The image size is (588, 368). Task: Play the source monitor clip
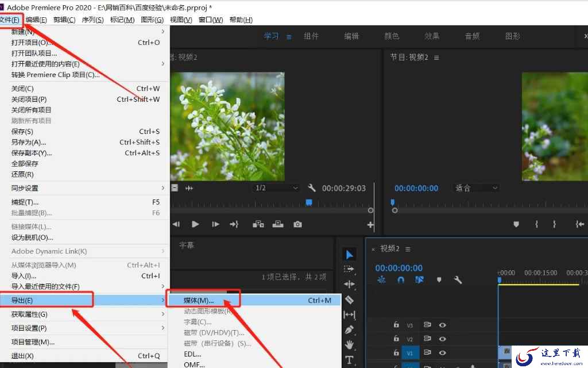tap(195, 224)
